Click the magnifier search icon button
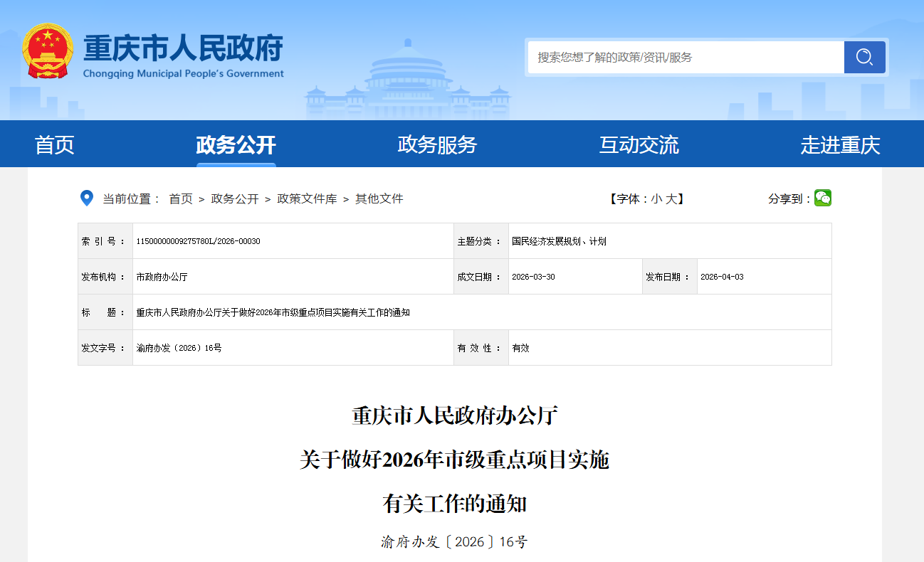Viewport: 924px width, 562px height. pos(864,57)
